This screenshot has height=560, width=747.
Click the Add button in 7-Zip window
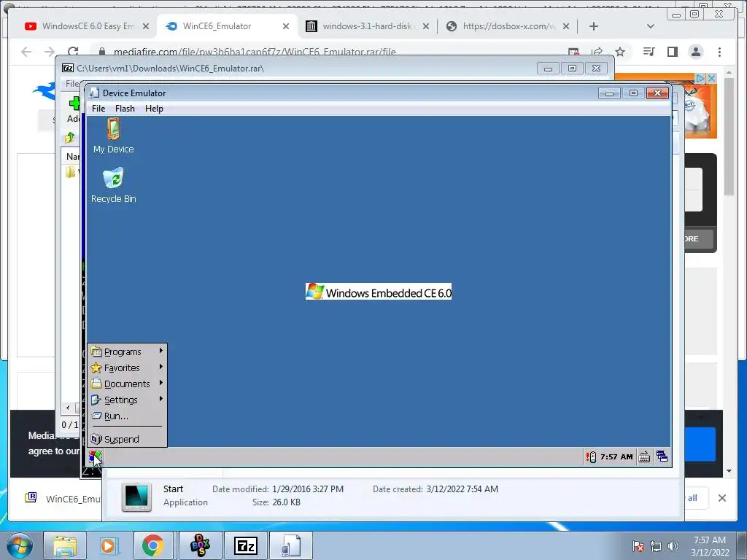[74, 109]
